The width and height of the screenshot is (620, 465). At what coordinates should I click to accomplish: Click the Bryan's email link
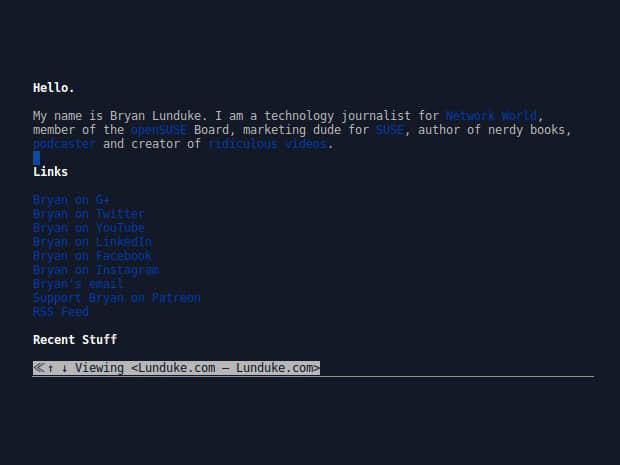[x=78, y=284]
